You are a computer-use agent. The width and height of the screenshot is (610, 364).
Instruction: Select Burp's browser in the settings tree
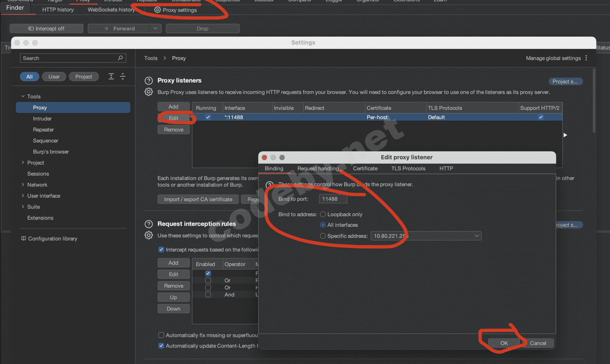(x=51, y=152)
